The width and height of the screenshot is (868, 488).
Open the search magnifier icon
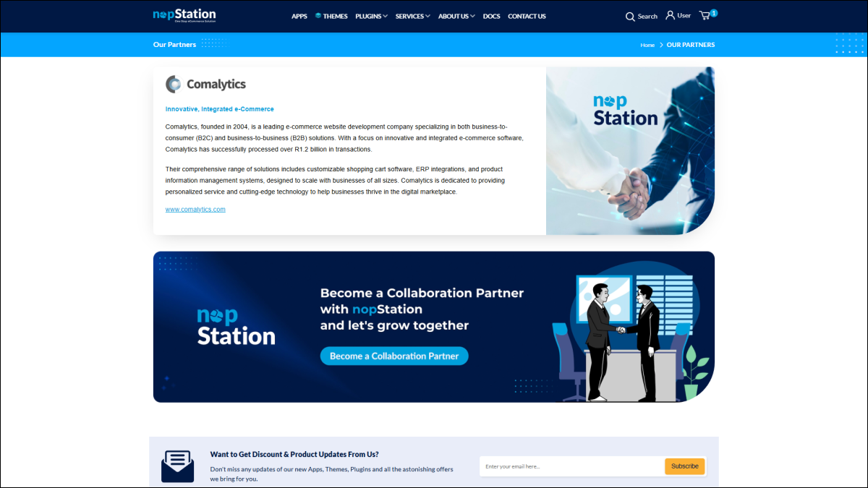630,17
